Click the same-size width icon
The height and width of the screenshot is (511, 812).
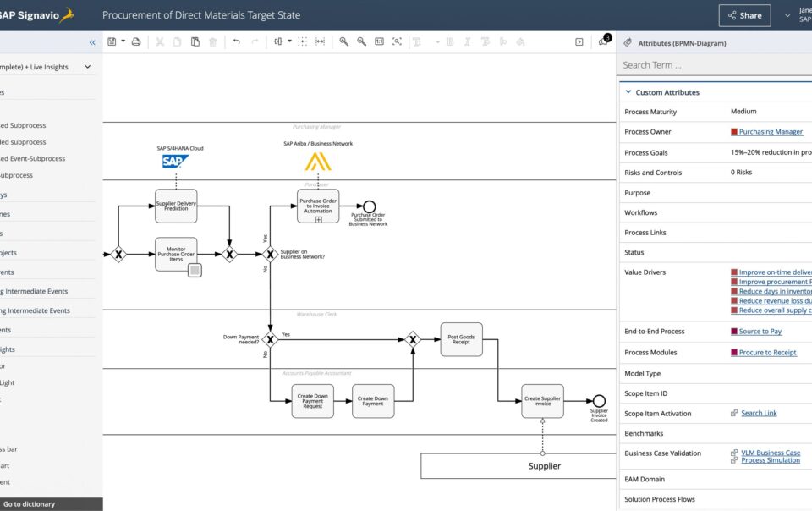tap(320, 41)
